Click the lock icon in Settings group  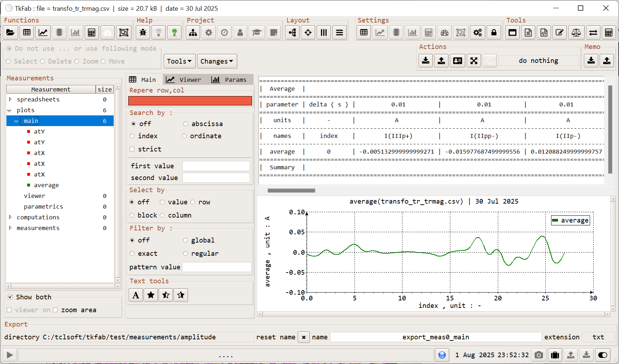tap(494, 33)
